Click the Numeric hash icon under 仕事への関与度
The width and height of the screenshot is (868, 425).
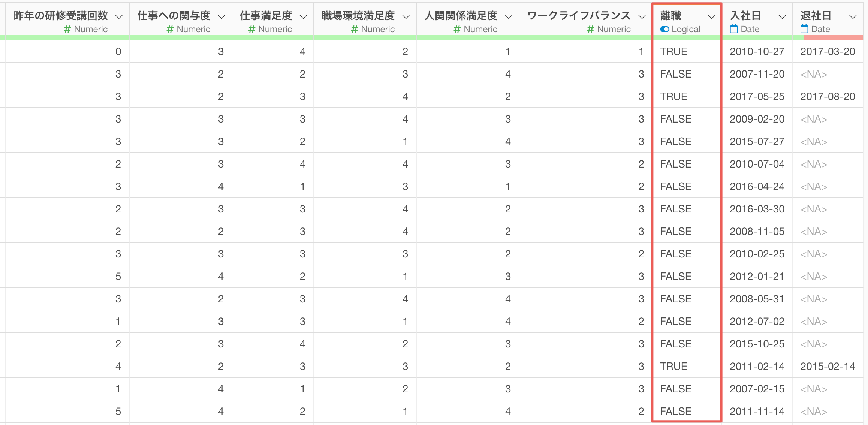pos(170,29)
